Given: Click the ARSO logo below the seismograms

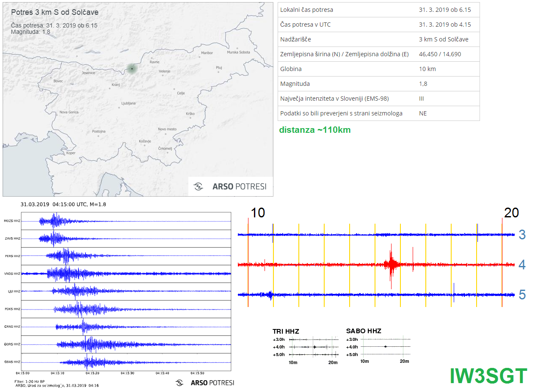Looking at the screenshot, I should pos(205,383).
